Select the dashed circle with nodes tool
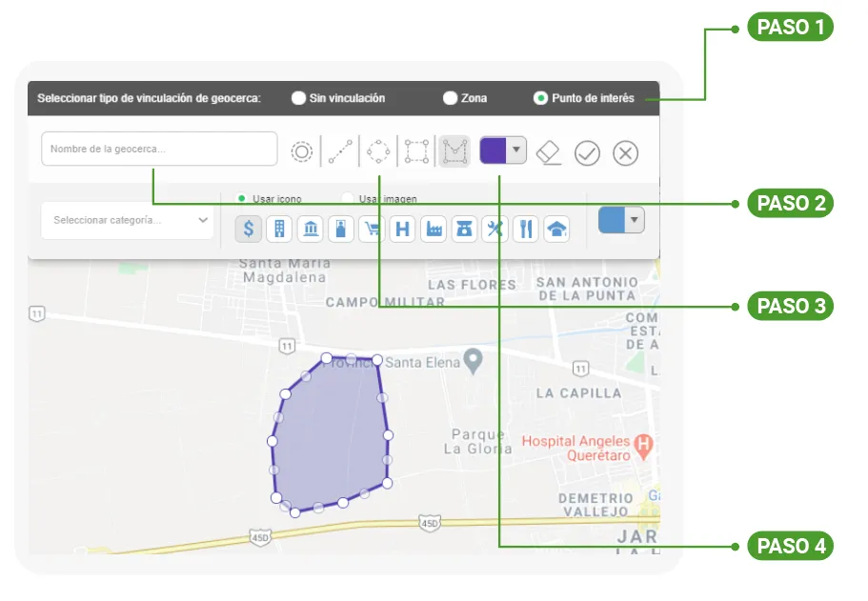The width and height of the screenshot is (868, 601). [378, 151]
